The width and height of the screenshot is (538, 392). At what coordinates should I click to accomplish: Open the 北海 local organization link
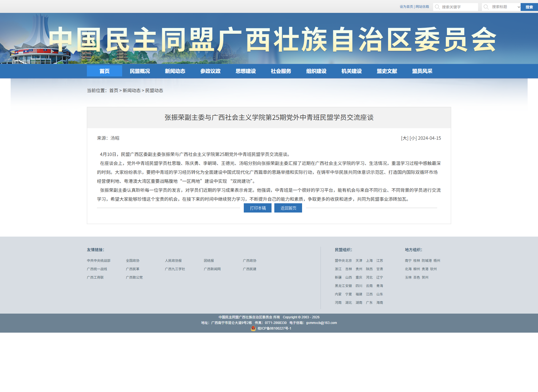pyautogui.click(x=408, y=269)
